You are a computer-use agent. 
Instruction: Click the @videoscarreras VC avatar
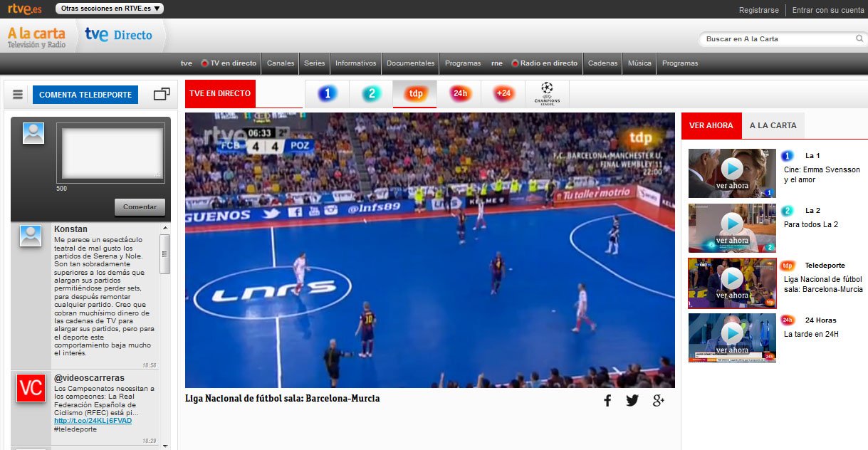point(31,387)
